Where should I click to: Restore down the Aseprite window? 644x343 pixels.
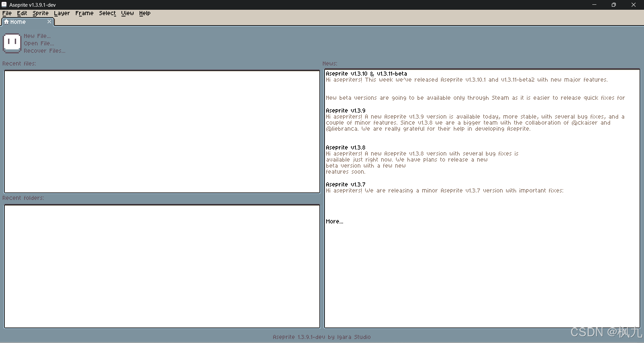(x=614, y=5)
